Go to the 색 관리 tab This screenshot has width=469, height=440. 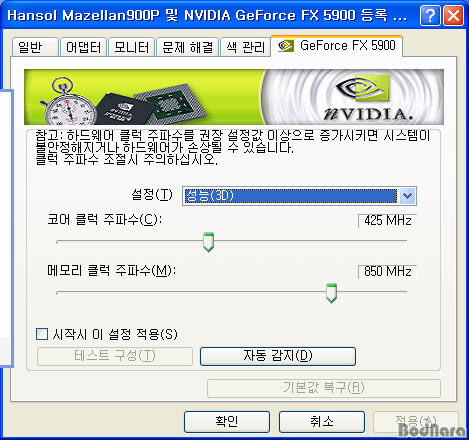click(x=245, y=47)
